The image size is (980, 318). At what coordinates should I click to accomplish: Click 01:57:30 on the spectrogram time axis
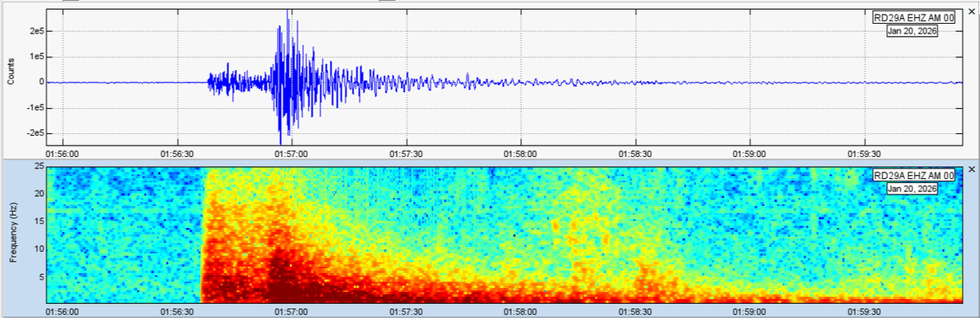[406, 311]
